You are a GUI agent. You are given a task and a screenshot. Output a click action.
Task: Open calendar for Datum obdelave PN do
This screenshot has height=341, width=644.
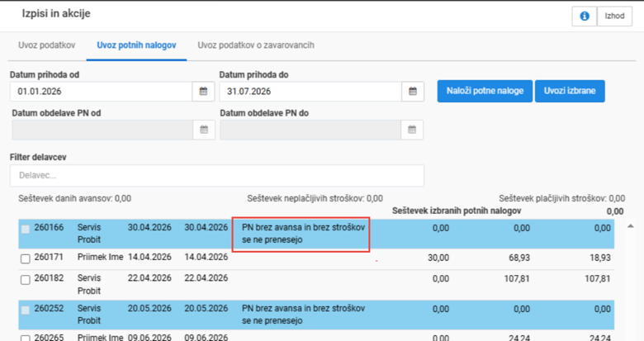pyautogui.click(x=412, y=130)
